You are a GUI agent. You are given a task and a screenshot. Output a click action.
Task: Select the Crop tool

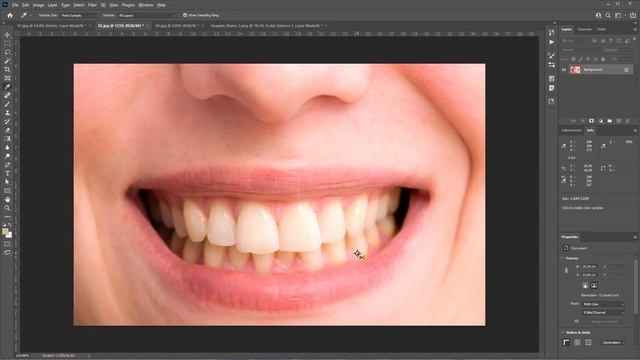pyautogui.click(x=7, y=69)
